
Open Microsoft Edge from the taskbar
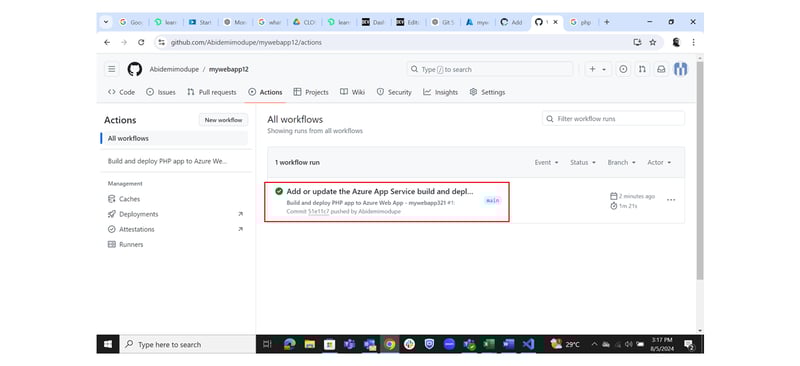pos(290,345)
